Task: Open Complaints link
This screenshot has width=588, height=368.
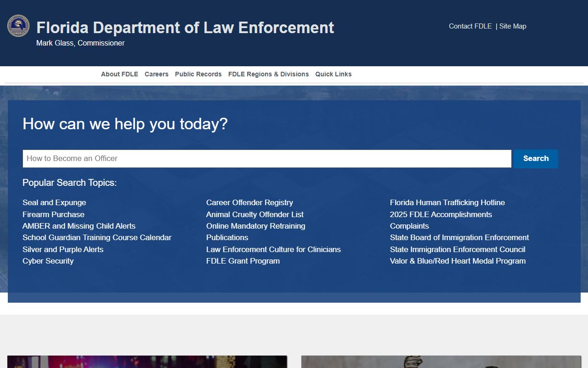Action: [409, 226]
